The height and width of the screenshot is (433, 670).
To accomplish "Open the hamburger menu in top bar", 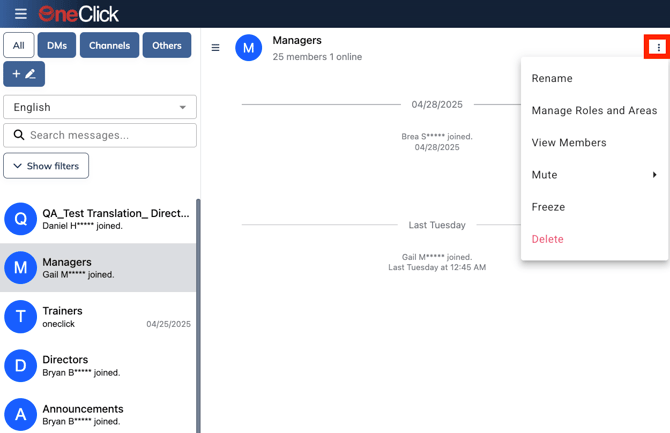I will point(20,14).
